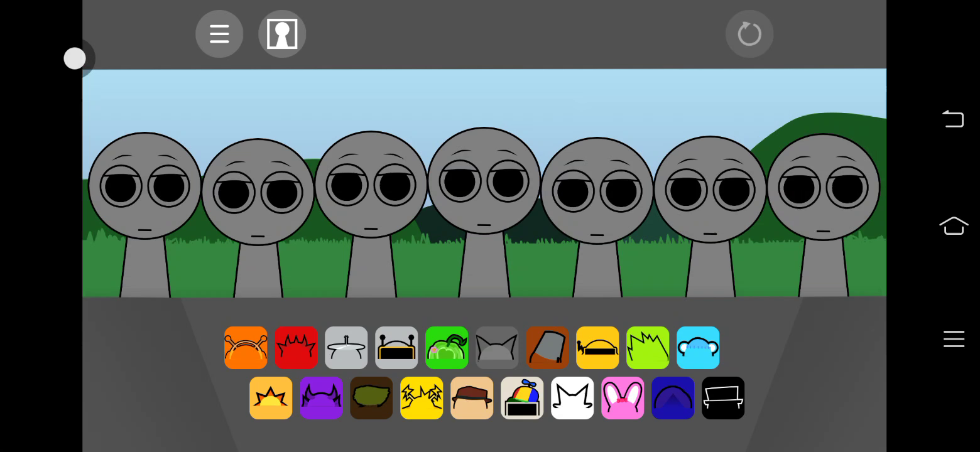
Task: Open the keyhole silhouette mode button
Action: click(x=282, y=34)
